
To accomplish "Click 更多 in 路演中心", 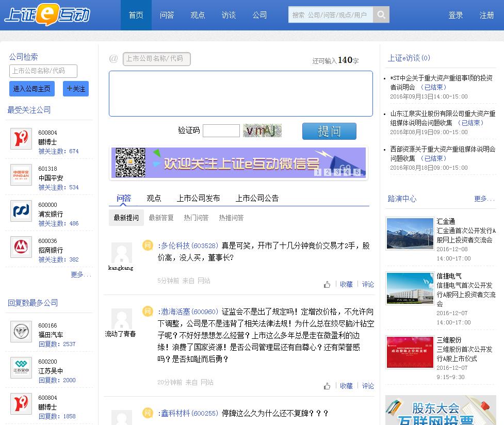I will click(484, 199).
